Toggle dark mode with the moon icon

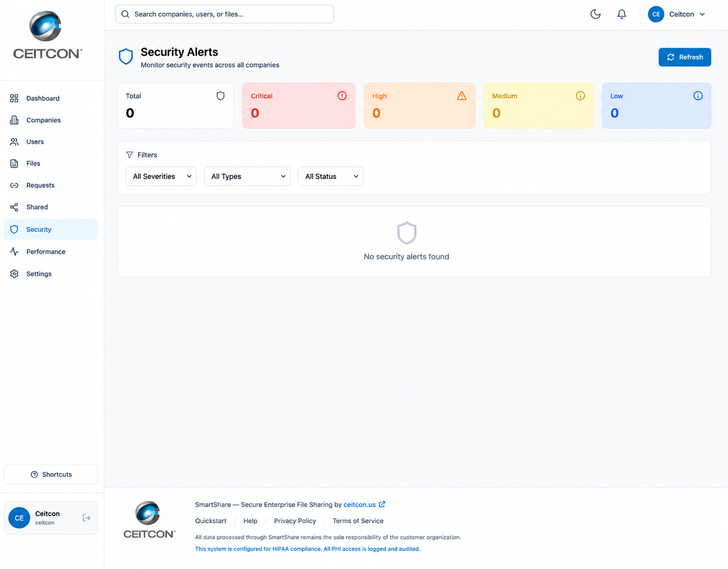[596, 14]
